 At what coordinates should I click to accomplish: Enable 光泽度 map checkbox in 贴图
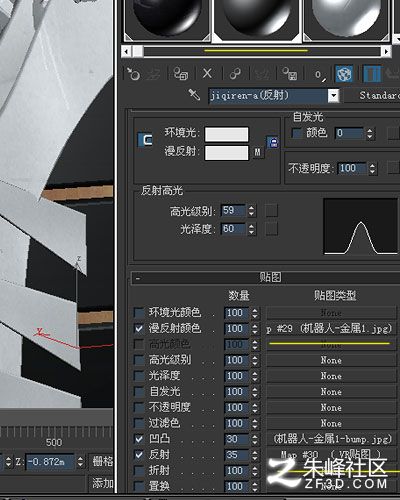point(139,376)
